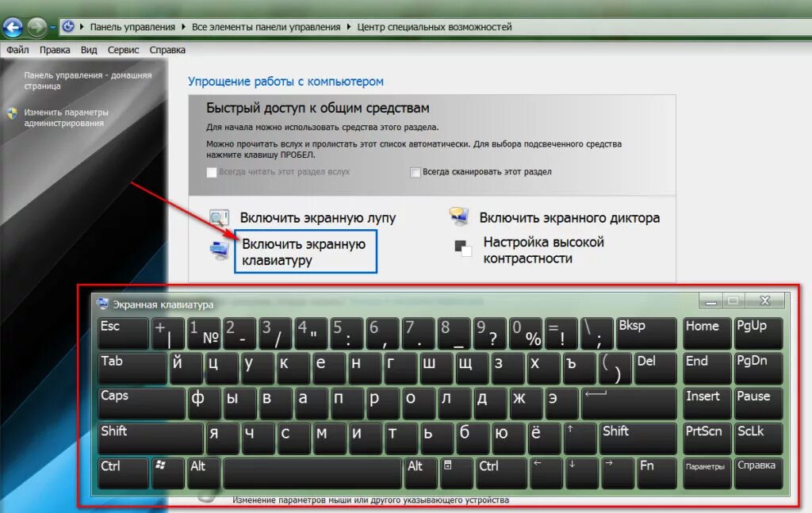Click Настройка высокой контрастности
812x513 pixels.
tap(544, 250)
